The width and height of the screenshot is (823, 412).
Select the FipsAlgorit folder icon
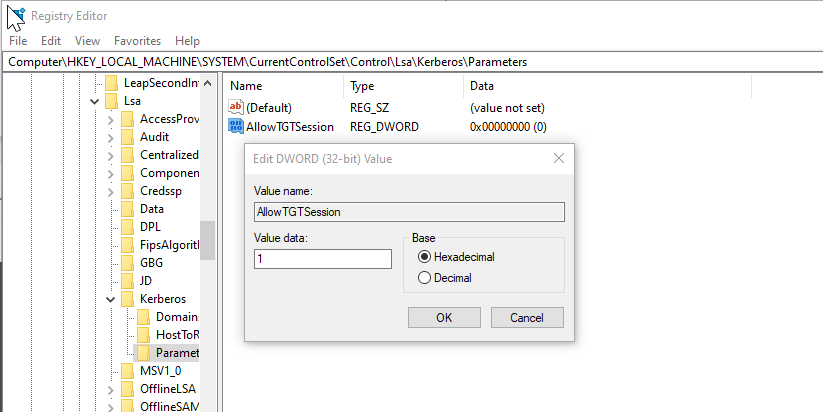128,245
